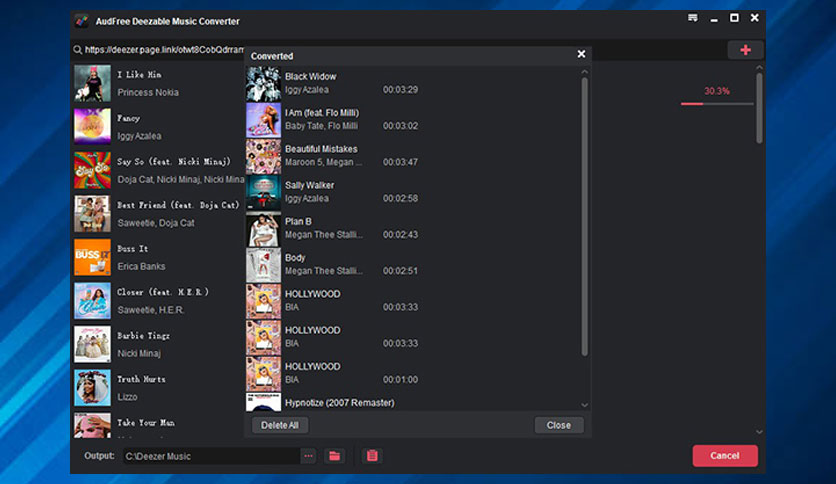Click artist name Erica Banks

click(141, 266)
